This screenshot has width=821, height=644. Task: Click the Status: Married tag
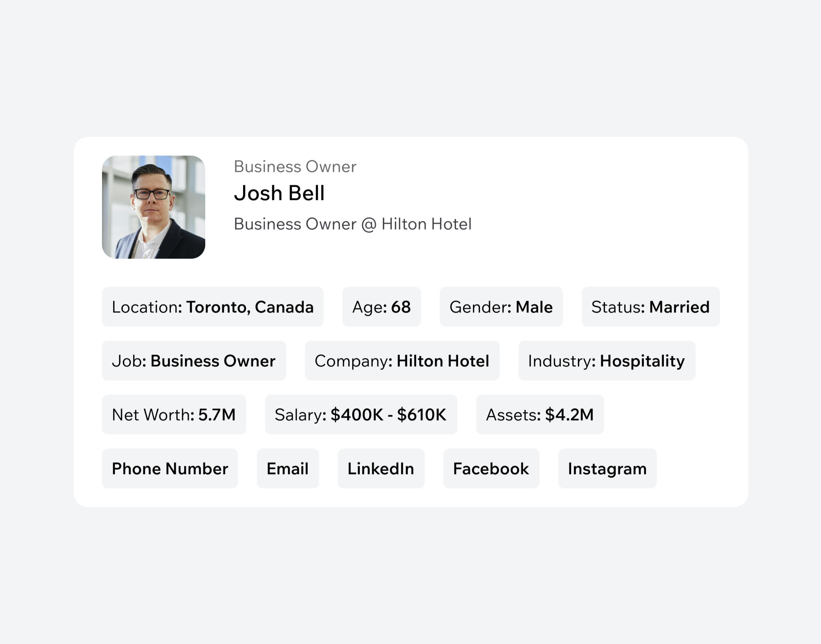point(651,307)
